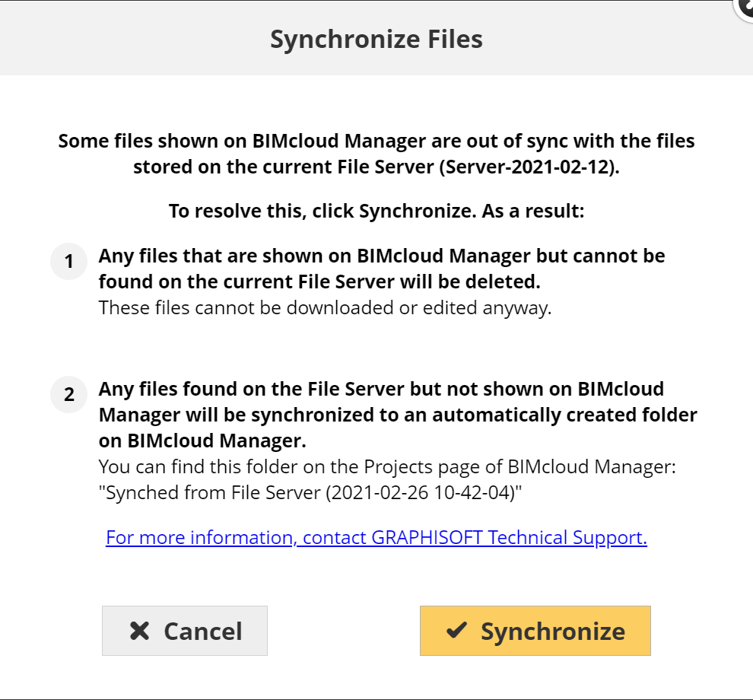Screen dimensions: 753x700
Task: Click the checkmark glyph before the word Synchronize
Action: [457, 630]
